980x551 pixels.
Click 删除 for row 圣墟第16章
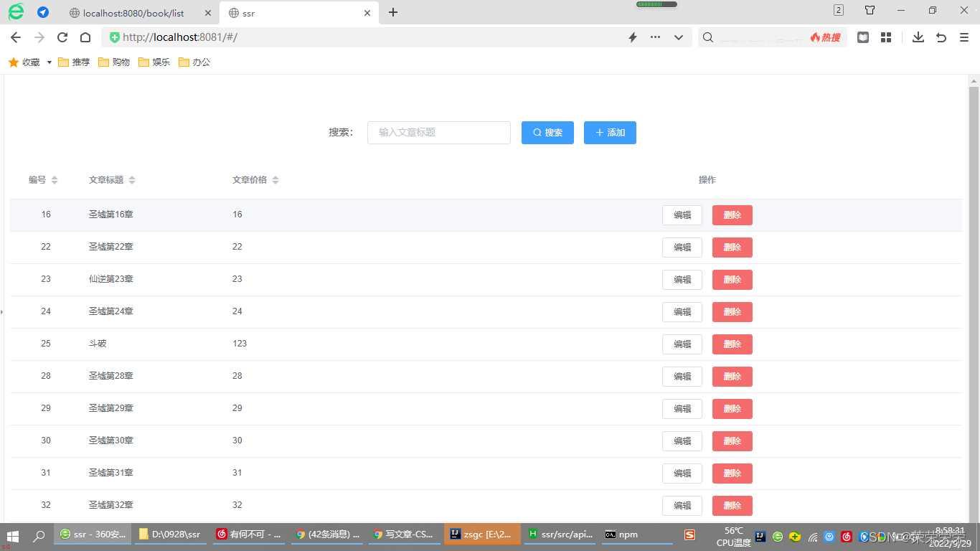pos(732,215)
